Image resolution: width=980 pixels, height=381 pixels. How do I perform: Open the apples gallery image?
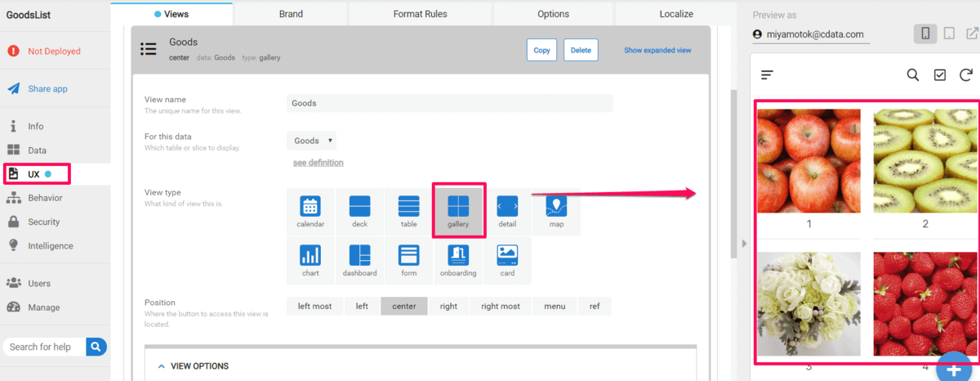coord(808,161)
